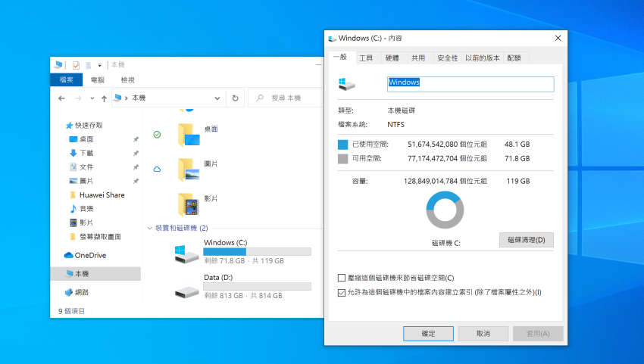Collapse the 裝置和磁碟機 (2) group
644x364 pixels.
click(x=149, y=229)
